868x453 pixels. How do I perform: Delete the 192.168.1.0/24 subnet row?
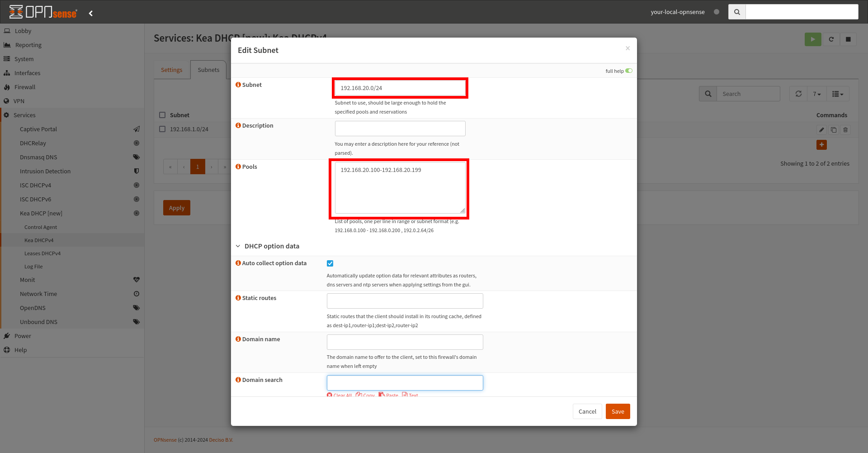(x=845, y=130)
